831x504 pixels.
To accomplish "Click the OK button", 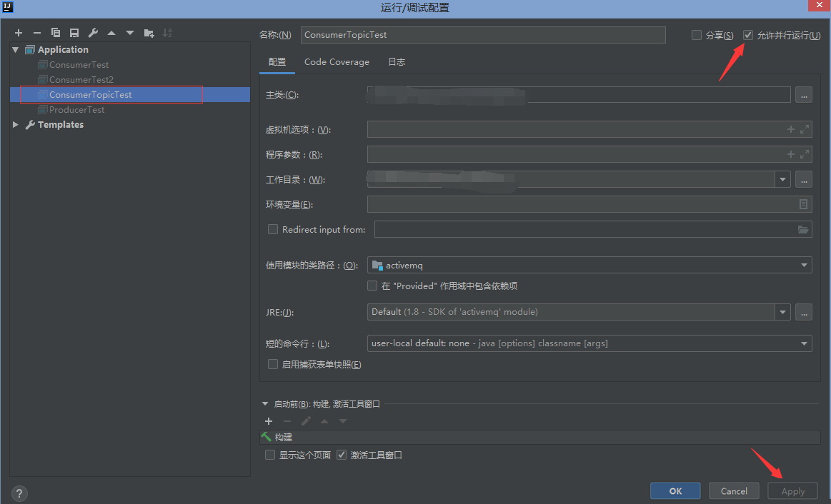I will click(x=675, y=491).
